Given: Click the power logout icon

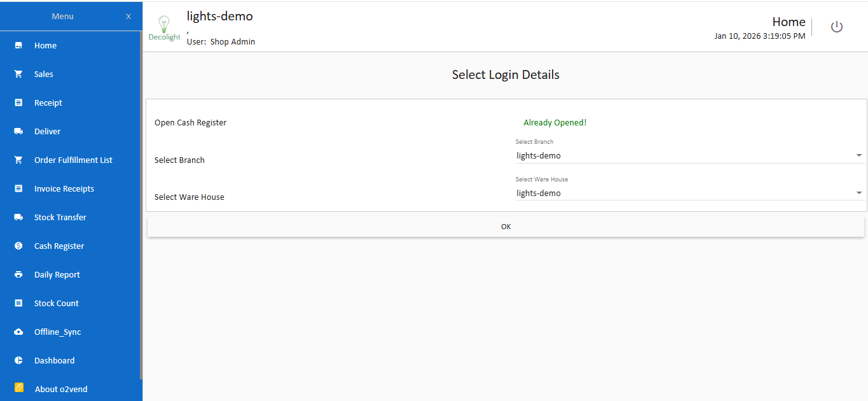Looking at the screenshot, I should pyautogui.click(x=837, y=27).
